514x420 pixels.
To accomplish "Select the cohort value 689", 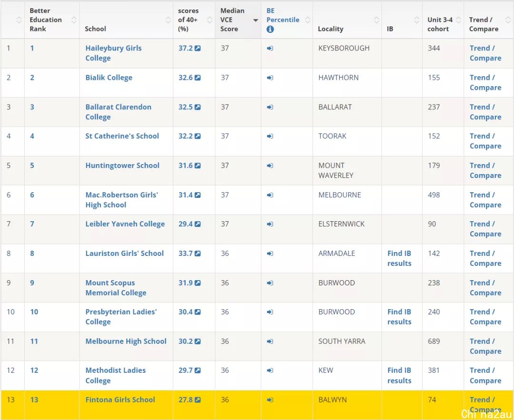I will (434, 341).
